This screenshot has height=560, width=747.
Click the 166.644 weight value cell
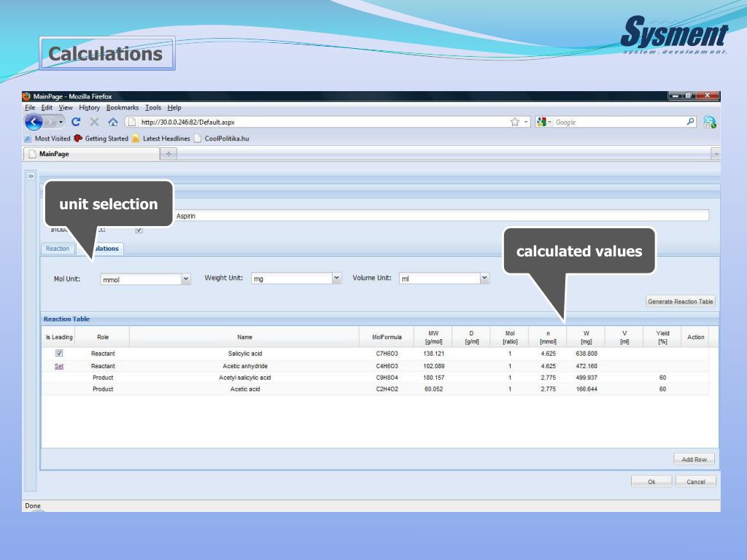pos(587,389)
